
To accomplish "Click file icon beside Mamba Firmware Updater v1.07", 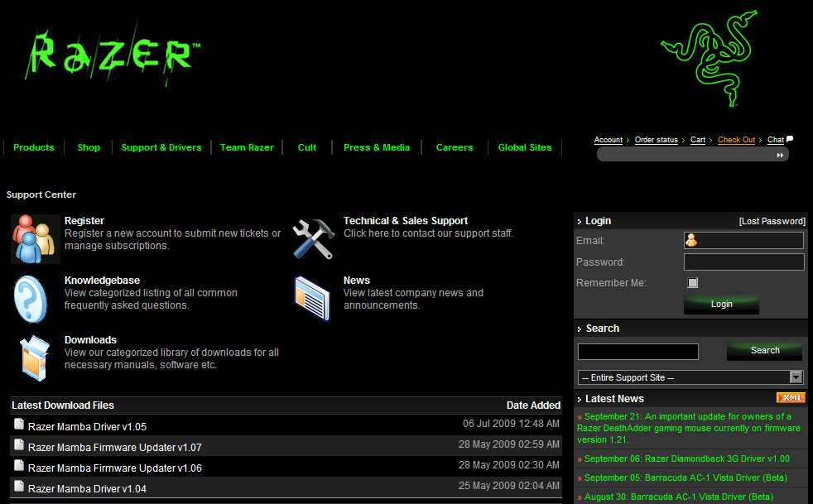I will 19,445.
